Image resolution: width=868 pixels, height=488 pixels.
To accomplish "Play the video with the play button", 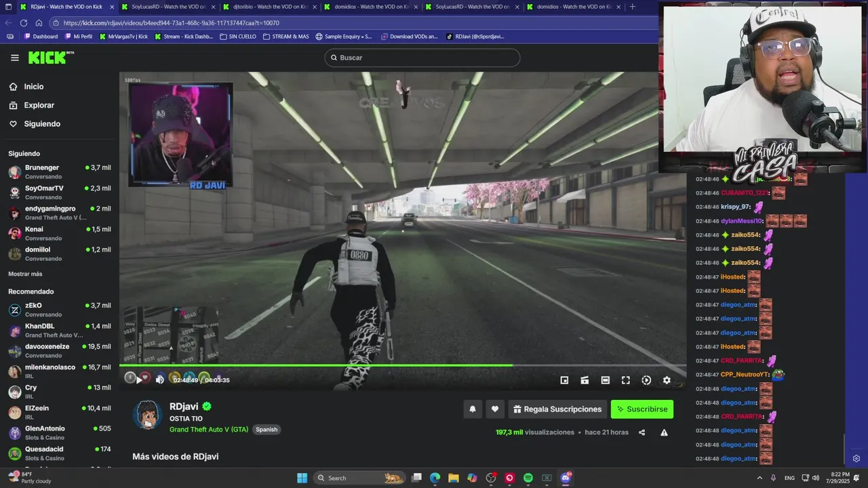I will 139,380.
